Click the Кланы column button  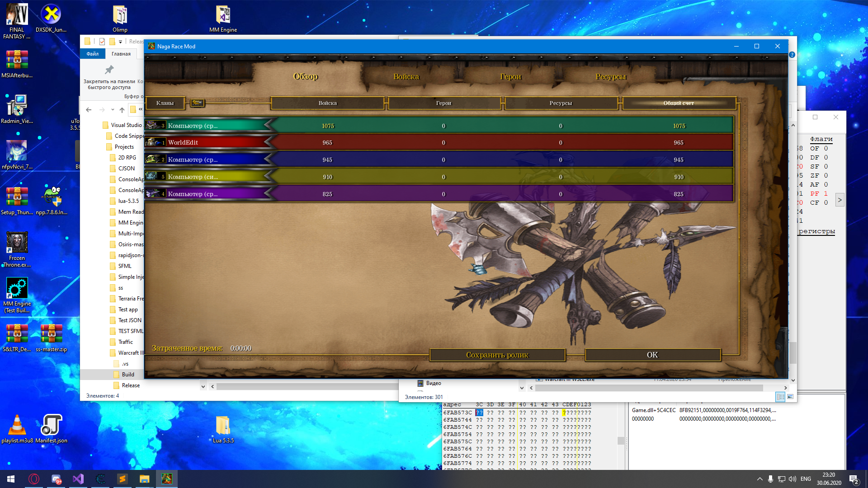pos(165,103)
